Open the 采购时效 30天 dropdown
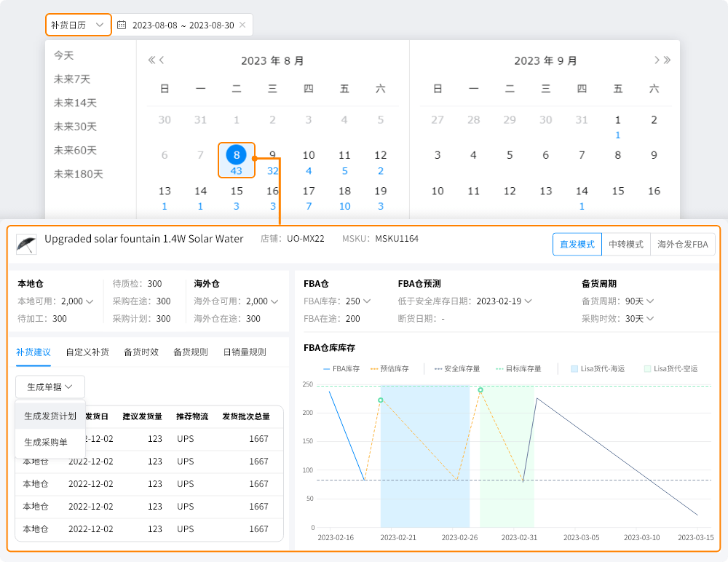 click(650, 319)
